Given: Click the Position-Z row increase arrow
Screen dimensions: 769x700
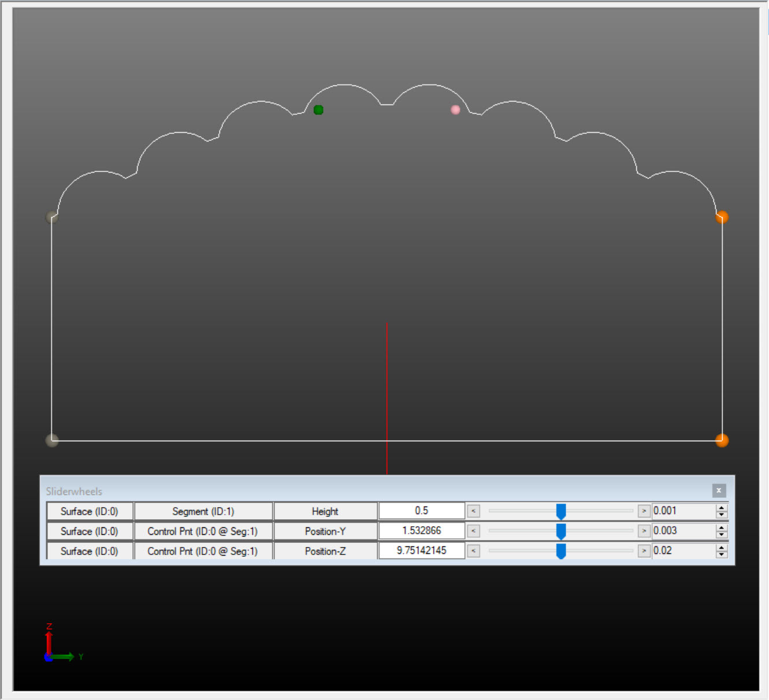Looking at the screenshot, I should (x=644, y=551).
